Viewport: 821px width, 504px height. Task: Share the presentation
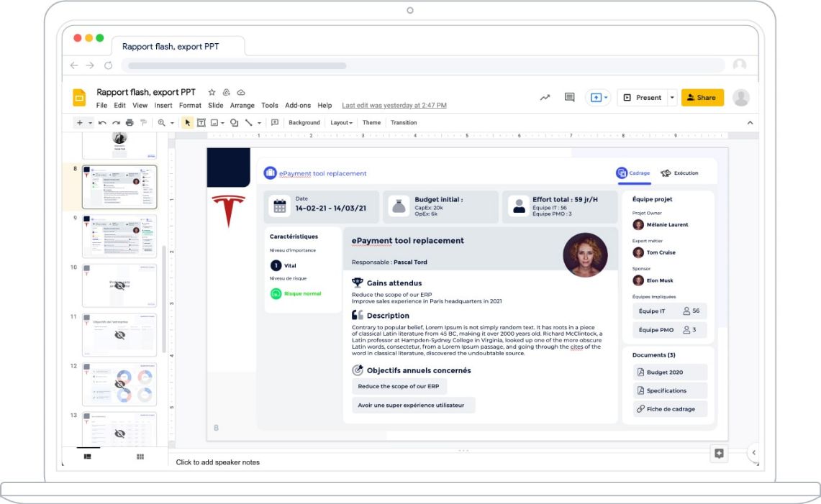click(x=702, y=97)
